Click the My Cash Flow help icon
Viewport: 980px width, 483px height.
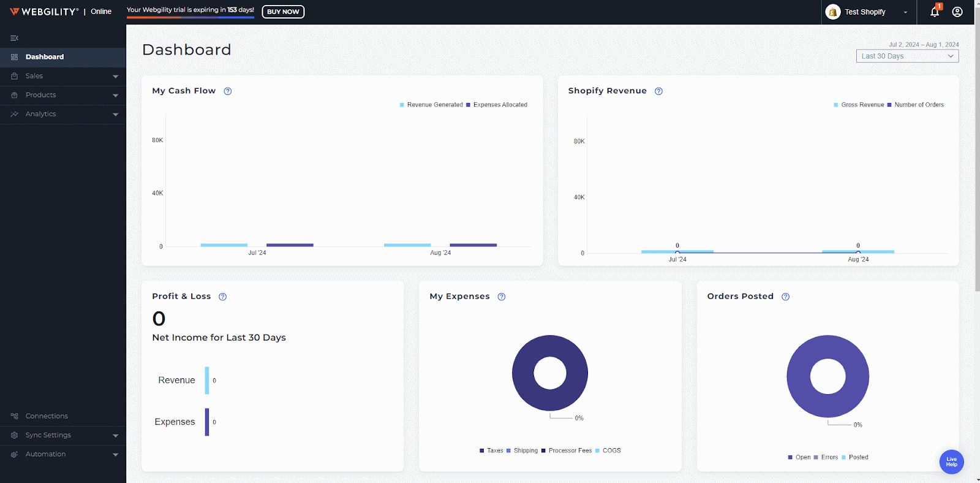228,91
